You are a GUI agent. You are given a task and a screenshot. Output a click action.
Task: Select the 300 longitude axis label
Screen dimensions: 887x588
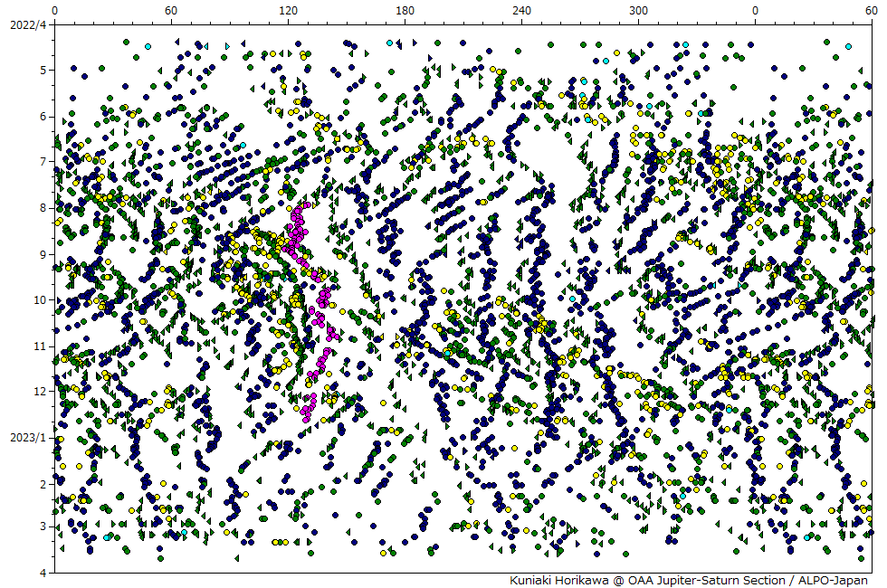(x=638, y=10)
